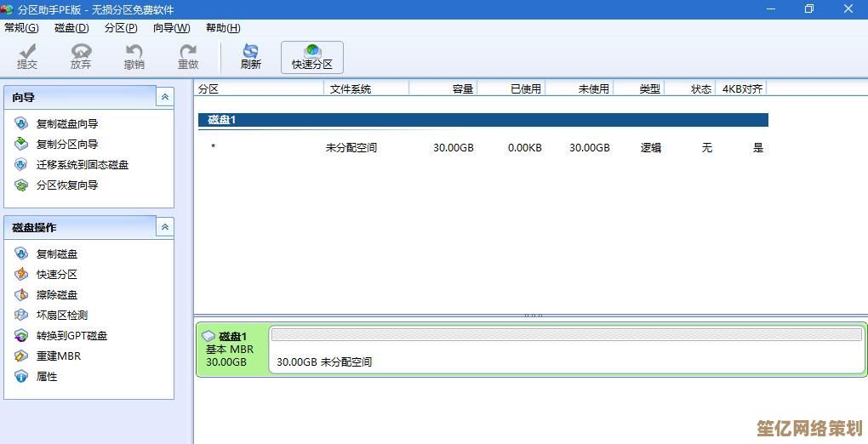
Task: Collapse the 磁盘操作 panel with chevron
Action: [165, 227]
